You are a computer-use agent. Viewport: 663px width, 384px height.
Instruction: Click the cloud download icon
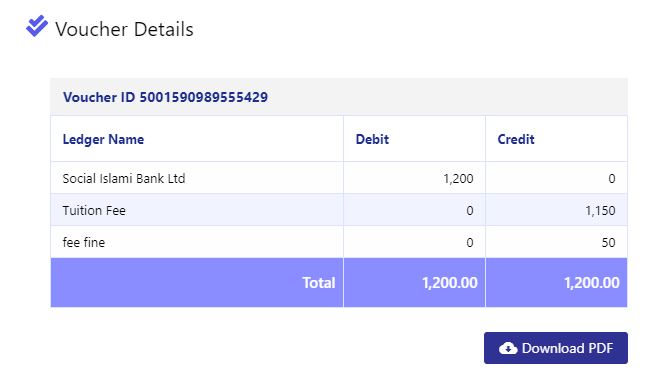point(508,348)
